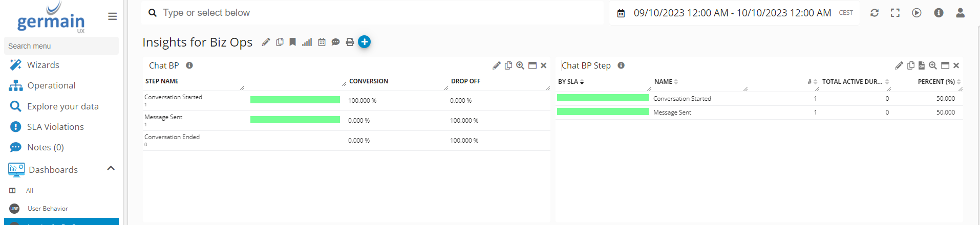Edit the Chat BP portlet

pyautogui.click(x=496, y=65)
